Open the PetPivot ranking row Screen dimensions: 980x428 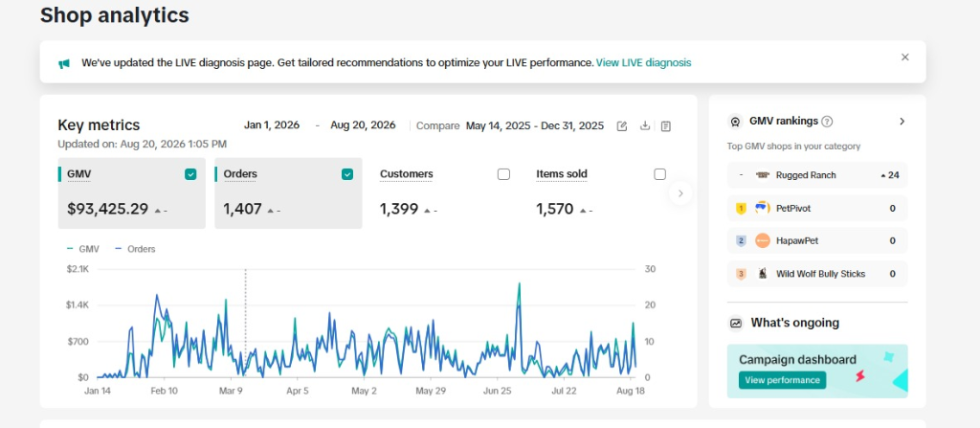(817, 209)
